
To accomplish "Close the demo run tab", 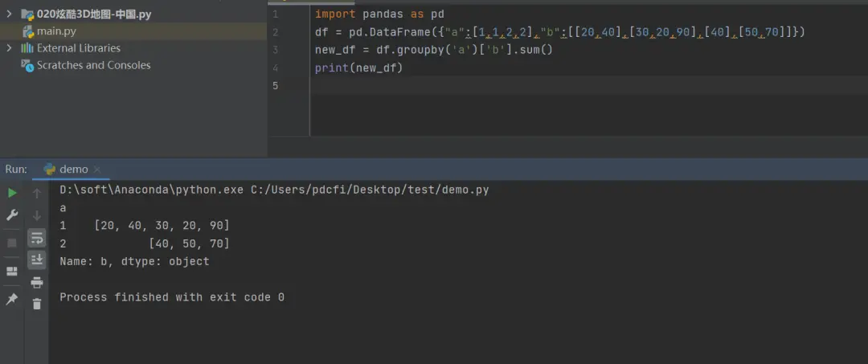I will [97, 170].
